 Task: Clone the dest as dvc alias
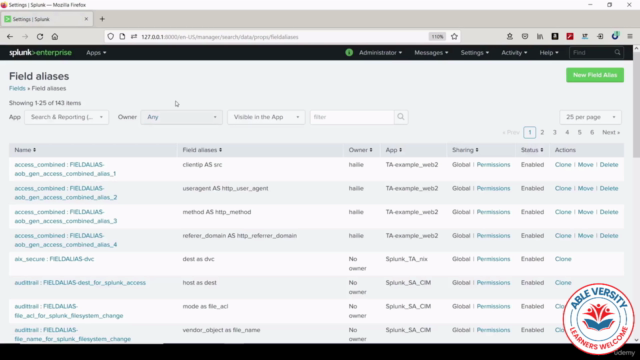(x=563, y=259)
